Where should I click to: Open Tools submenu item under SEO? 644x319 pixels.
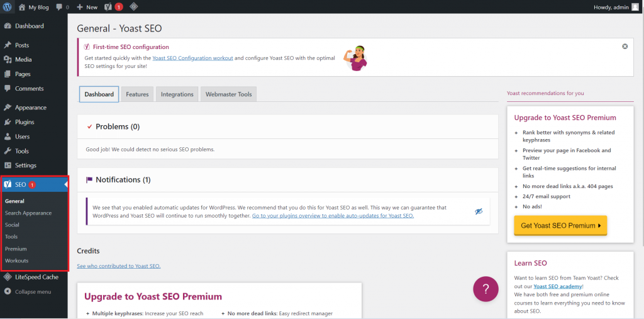[11, 237]
